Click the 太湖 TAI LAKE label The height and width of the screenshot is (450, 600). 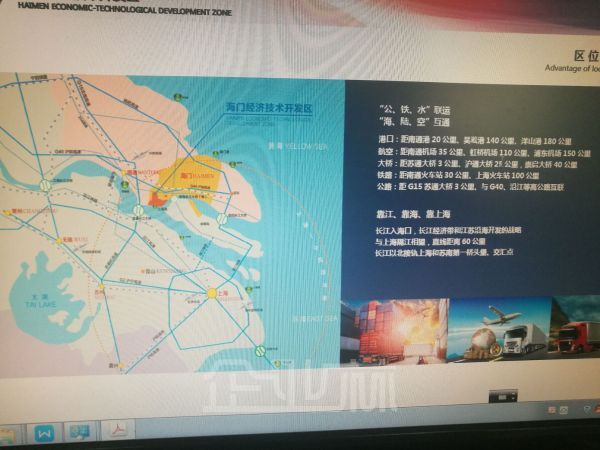[x=40, y=300]
